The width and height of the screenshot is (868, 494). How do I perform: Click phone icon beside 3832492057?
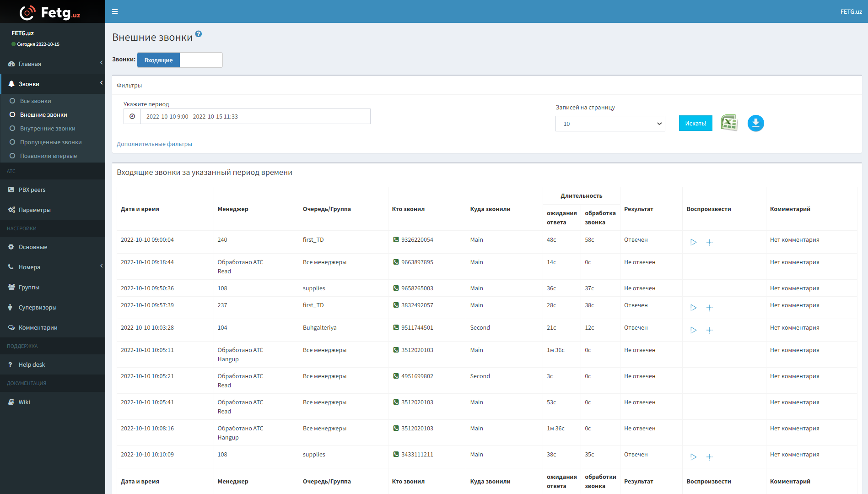click(x=396, y=305)
